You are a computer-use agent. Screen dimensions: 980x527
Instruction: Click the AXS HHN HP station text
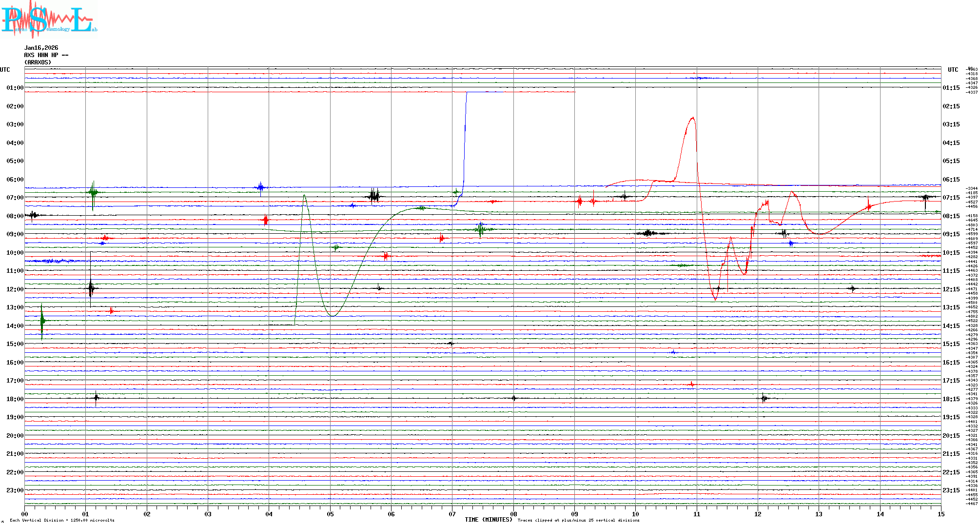click(x=46, y=55)
